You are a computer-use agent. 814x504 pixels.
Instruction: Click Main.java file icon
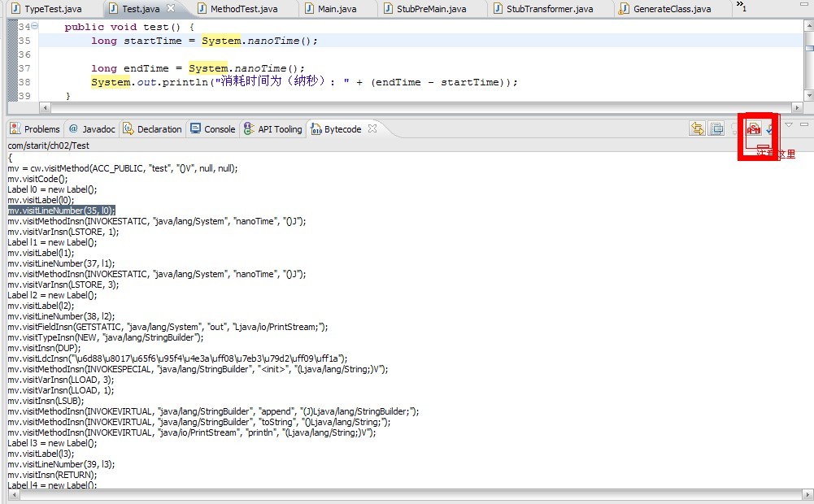[309, 8]
